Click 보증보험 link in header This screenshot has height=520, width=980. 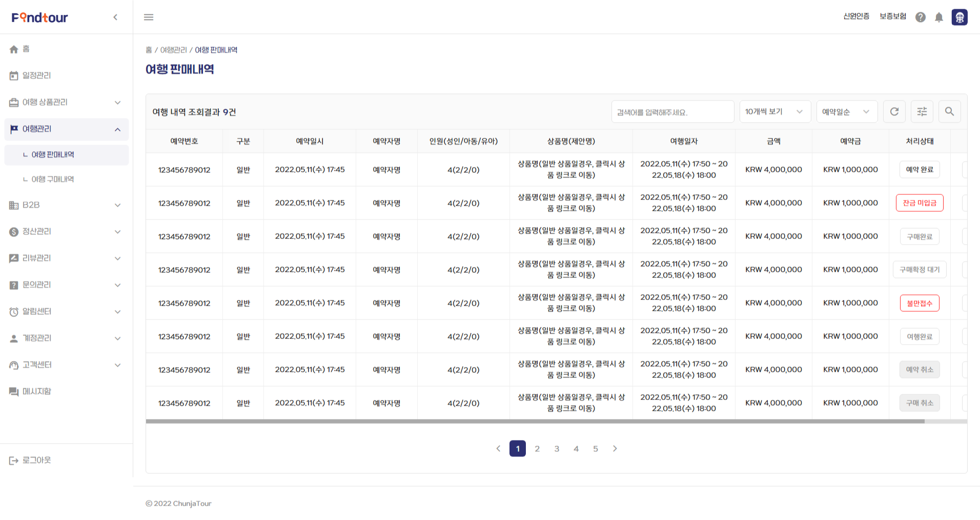click(893, 16)
